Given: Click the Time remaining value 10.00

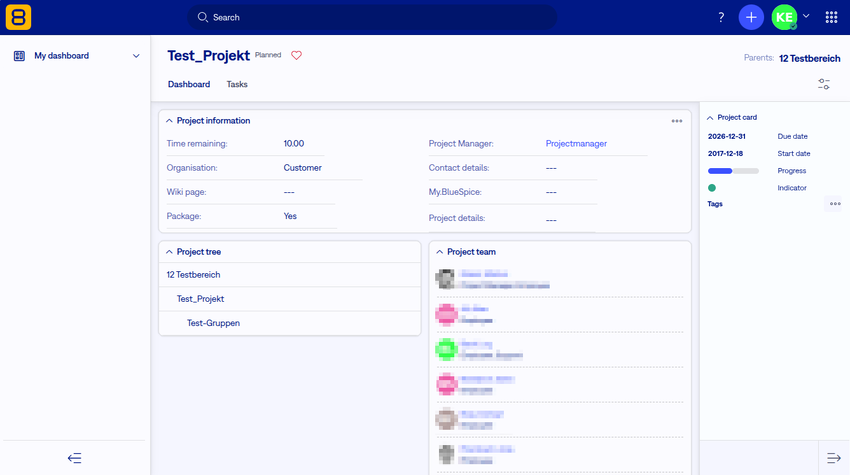Looking at the screenshot, I should pyautogui.click(x=294, y=144).
